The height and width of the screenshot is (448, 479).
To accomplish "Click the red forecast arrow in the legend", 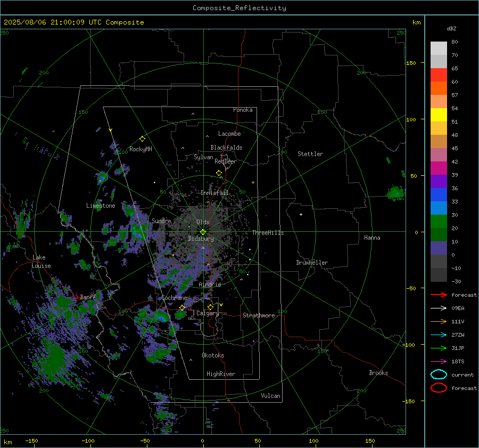I will [439, 295].
